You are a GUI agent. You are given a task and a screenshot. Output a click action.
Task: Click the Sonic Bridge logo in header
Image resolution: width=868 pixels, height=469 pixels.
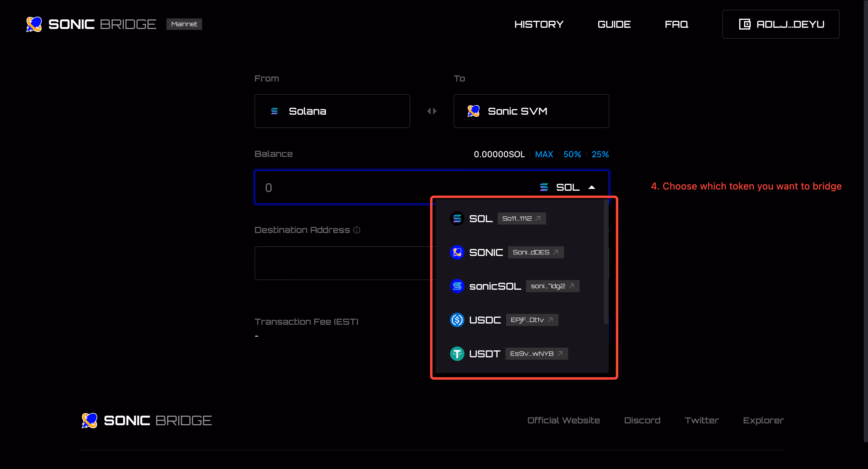[91, 24]
